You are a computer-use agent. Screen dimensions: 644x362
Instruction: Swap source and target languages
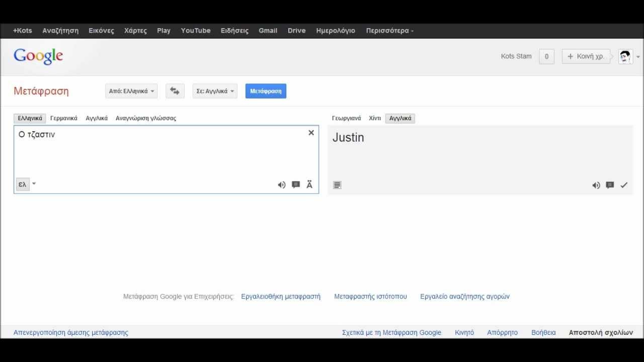(x=175, y=91)
